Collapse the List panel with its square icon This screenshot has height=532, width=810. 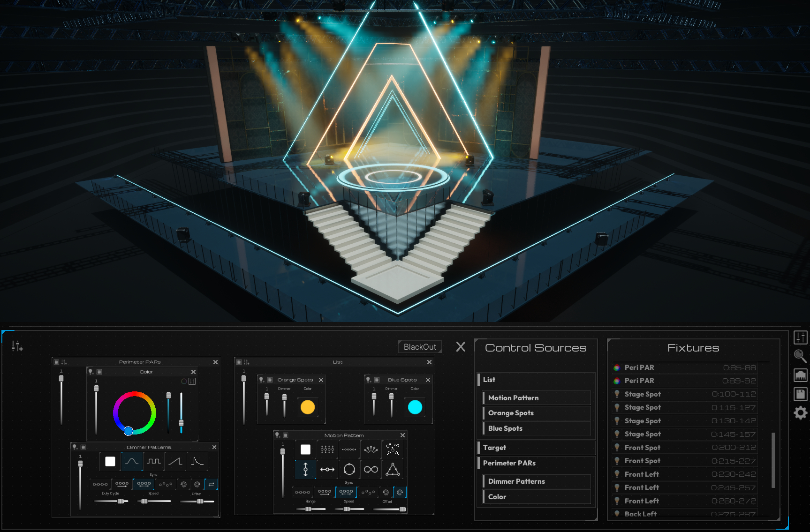(x=239, y=362)
